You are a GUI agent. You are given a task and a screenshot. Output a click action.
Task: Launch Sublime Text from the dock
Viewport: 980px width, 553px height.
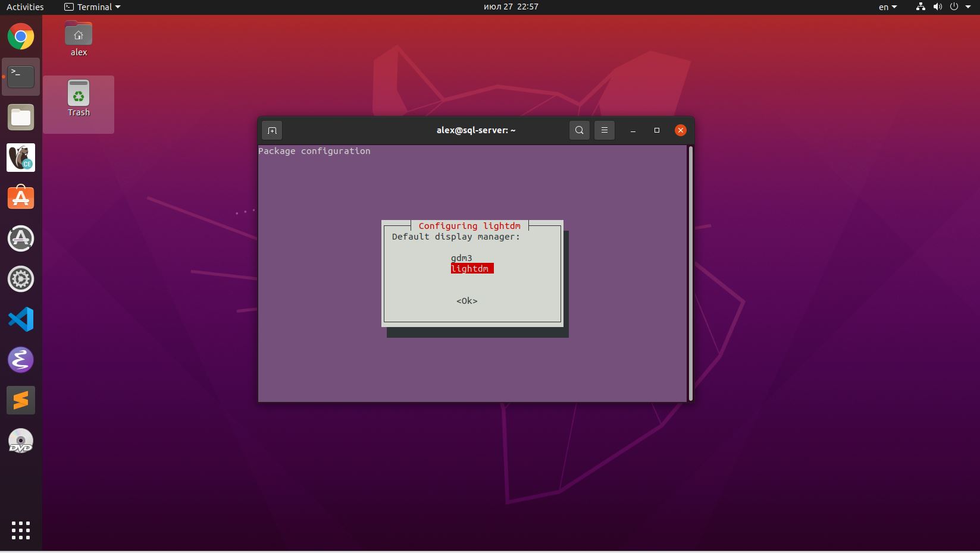(x=21, y=400)
